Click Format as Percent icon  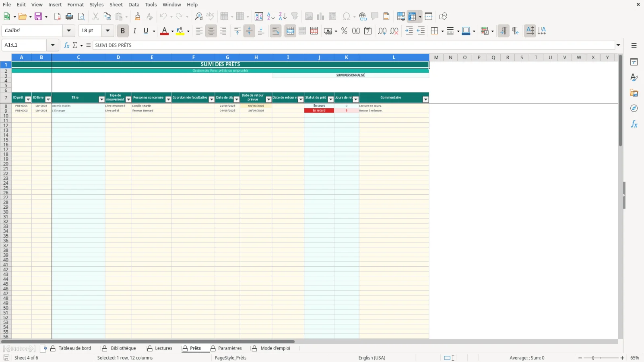[344, 31]
